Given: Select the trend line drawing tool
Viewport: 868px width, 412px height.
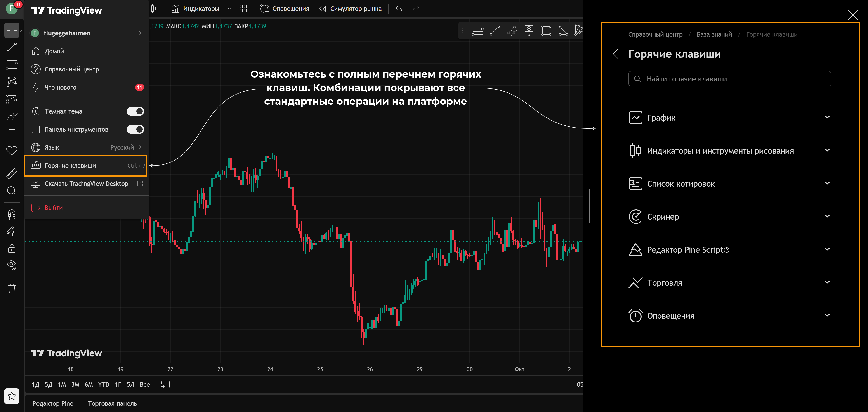Looking at the screenshot, I should click(12, 48).
